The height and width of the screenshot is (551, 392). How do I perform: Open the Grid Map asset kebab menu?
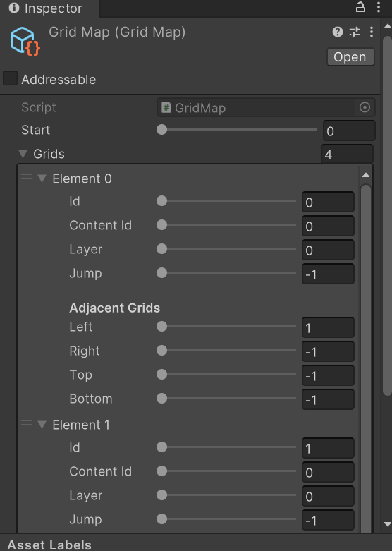click(x=372, y=32)
